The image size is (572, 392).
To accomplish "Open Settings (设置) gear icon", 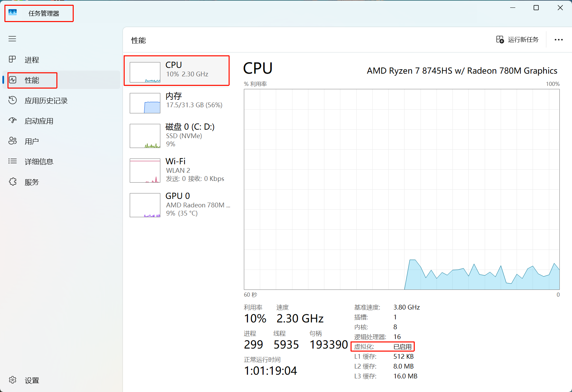I will pos(13,380).
